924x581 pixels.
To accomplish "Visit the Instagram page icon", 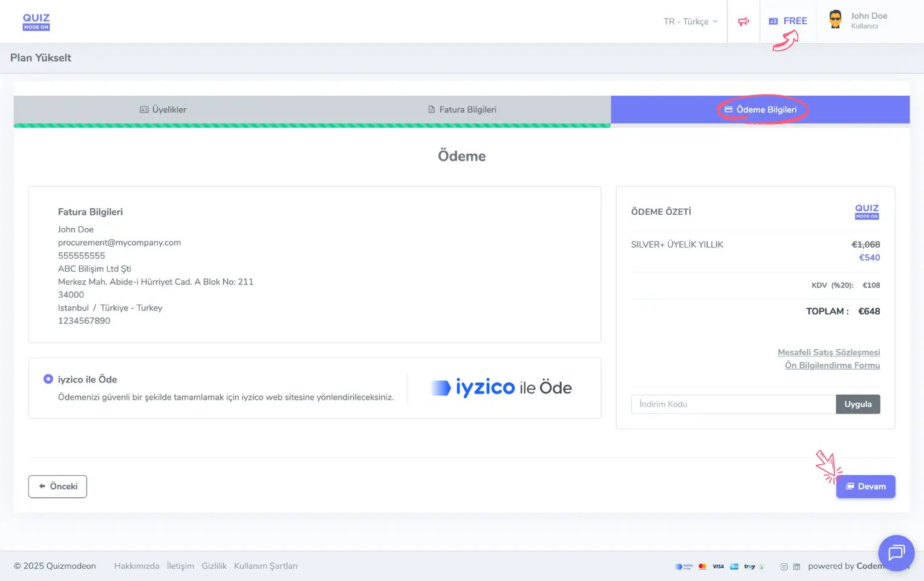I will coord(784,566).
